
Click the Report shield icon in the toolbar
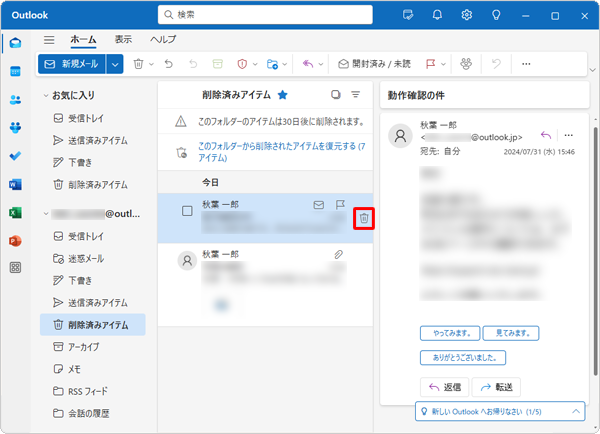(242, 64)
